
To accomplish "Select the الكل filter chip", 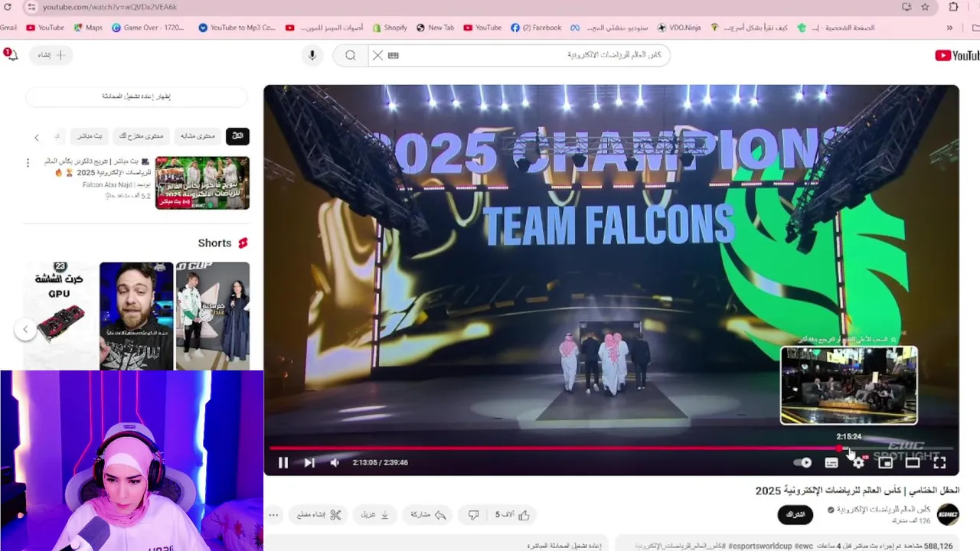I will coord(238,136).
